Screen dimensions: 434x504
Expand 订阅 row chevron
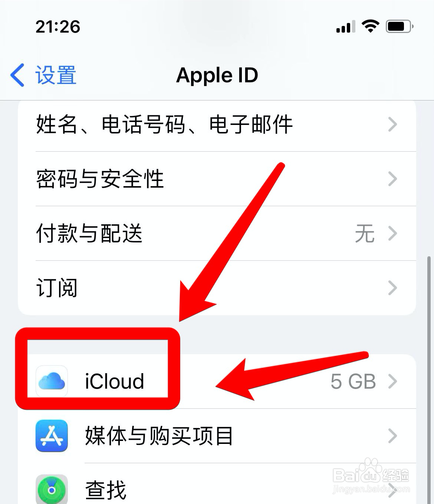pyautogui.click(x=392, y=288)
